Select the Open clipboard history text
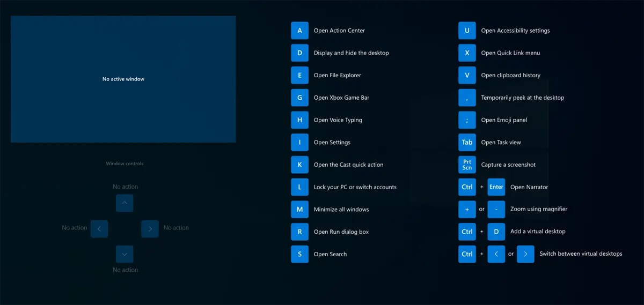644x305 pixels. point(511,76)
